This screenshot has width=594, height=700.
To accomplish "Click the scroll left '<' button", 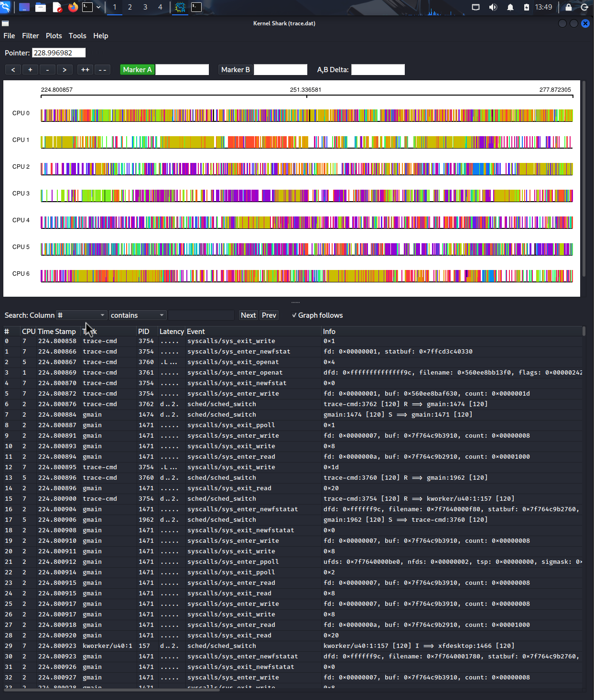I will pyautogui.click(x=13, y=70).
